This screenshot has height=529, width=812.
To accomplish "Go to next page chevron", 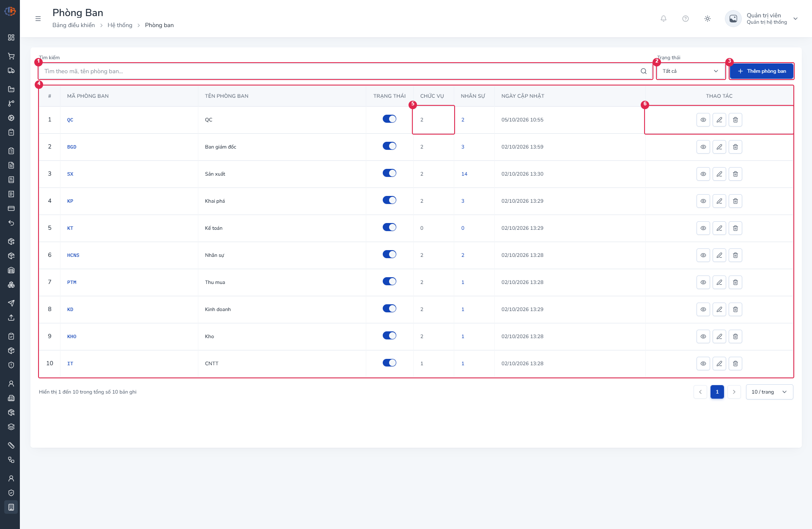I will tap(734, 392).
